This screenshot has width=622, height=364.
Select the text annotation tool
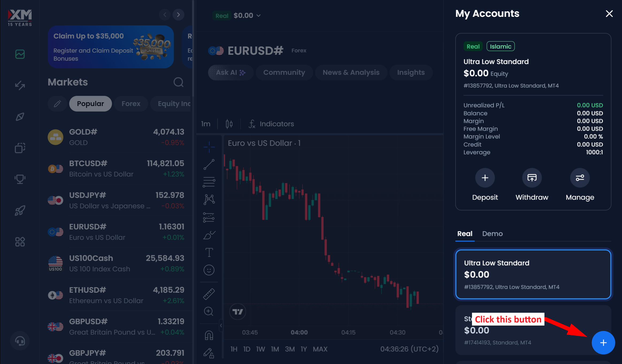point(209,252)
